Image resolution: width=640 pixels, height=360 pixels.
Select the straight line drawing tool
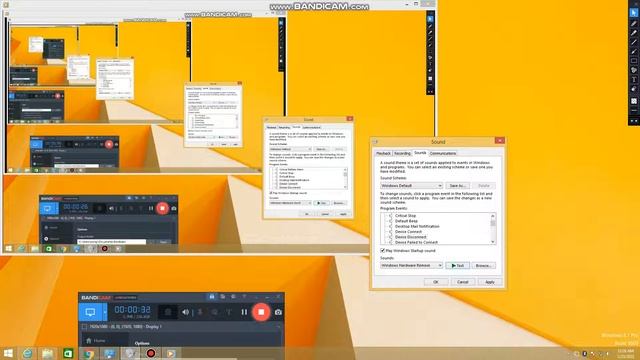pyautogui.click(x=633, y=42)
